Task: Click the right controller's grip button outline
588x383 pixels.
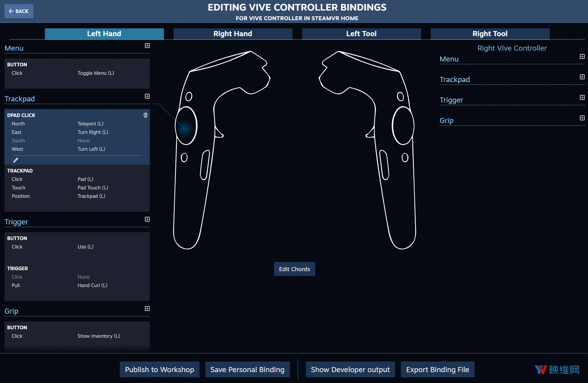Action: click(x=384, y=165)
